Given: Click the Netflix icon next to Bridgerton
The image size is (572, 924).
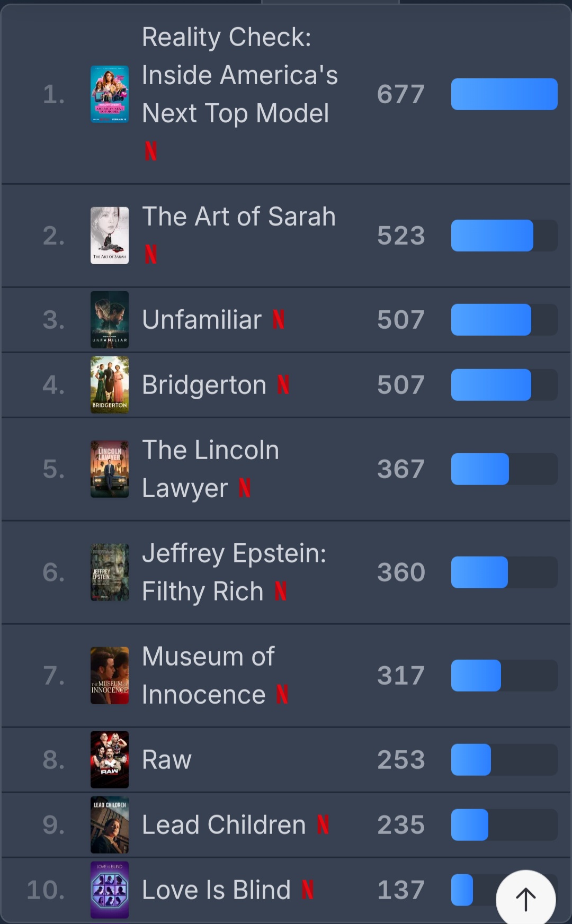Looking at the screenshot, I should coord(283,385).
